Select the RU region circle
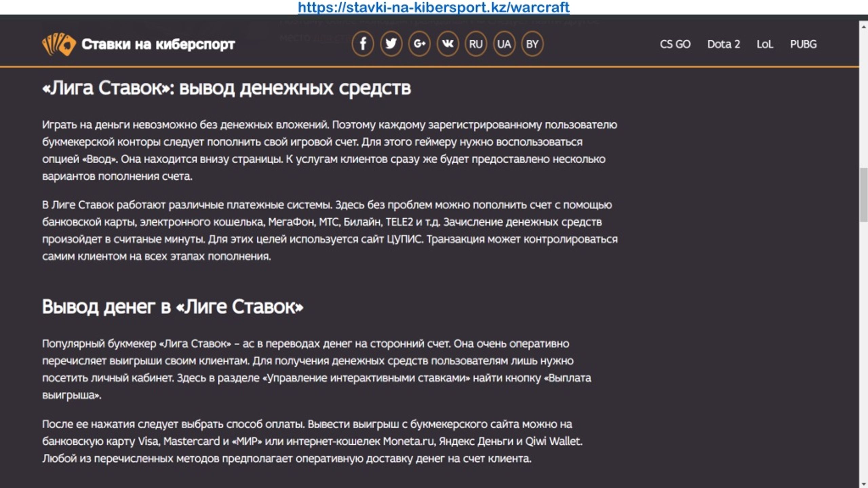This screenshot has width=868, height=488. (x=476, y=44)
